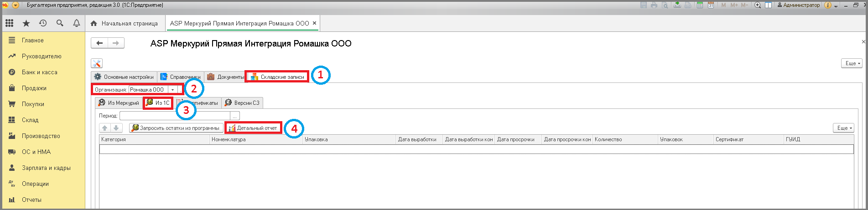The height and width of the screenshot is (210, 868).
Task: Select the Версии СЗ tab
Action: [242, 103]
